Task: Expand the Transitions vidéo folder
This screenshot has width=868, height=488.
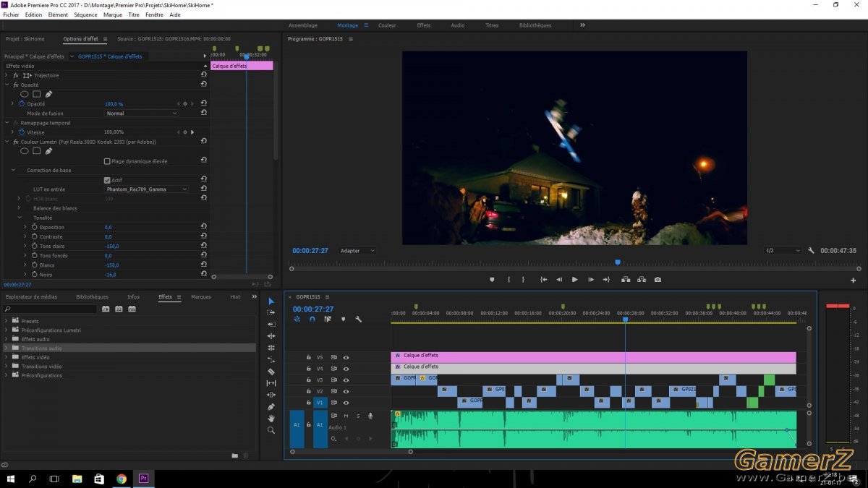Action: tap(7, 367)
